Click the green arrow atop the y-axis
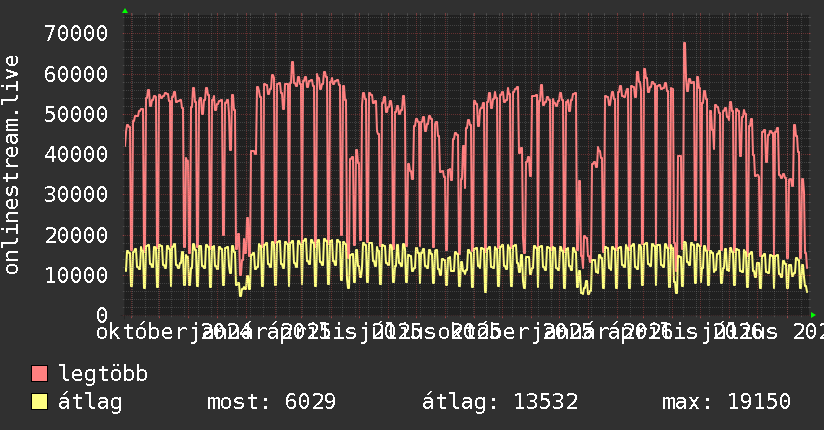This screenshot has width=824, height=430. tap(125, 11)
